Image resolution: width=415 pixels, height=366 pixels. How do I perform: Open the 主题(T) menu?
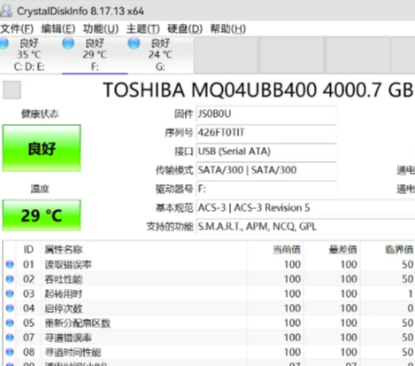(143, 29)
